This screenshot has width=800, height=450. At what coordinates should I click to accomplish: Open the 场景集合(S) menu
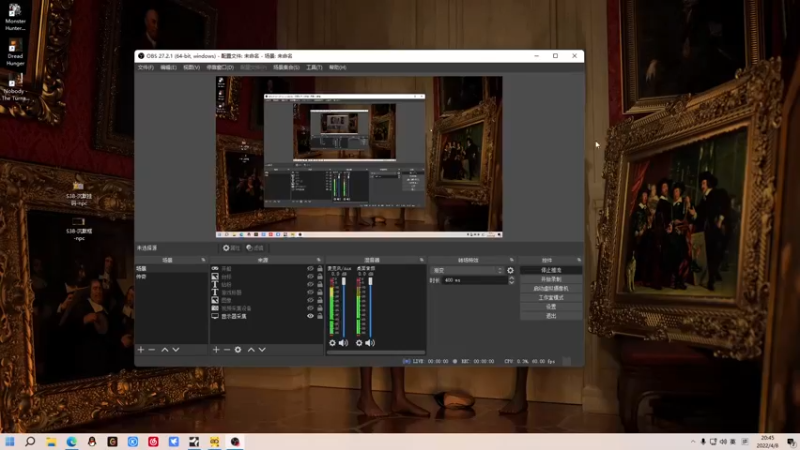point(286,67)
